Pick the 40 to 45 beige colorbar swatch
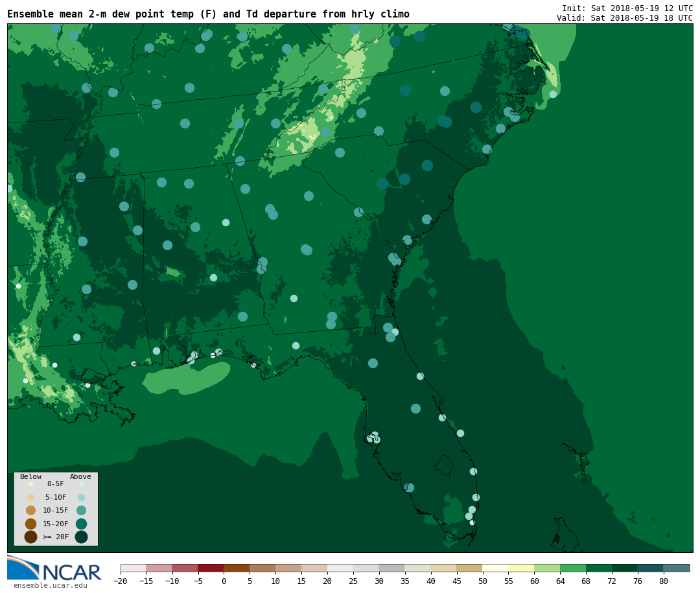The image size is (700, 593). point(444,568)
